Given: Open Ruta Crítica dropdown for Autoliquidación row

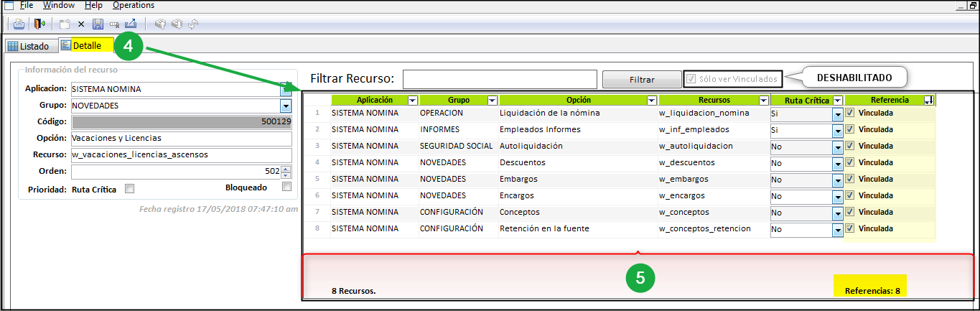Looking at the screenshot, I should tap(837, 147).
